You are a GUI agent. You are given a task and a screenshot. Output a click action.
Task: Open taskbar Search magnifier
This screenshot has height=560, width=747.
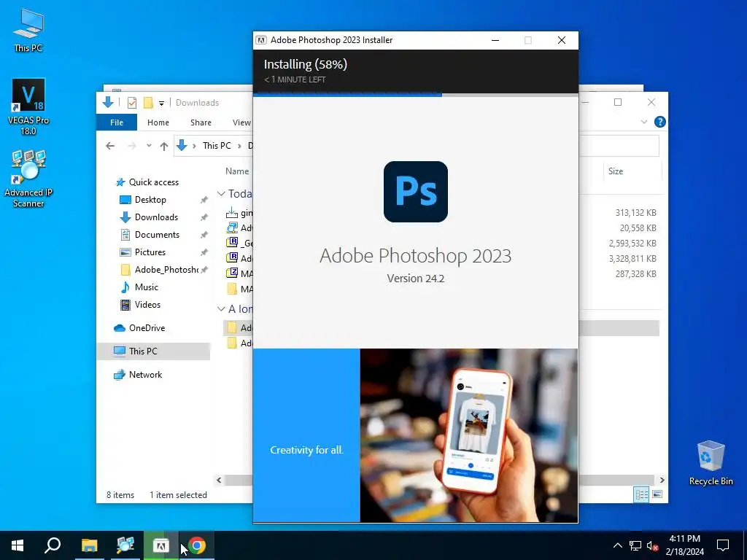click(53, 545)
